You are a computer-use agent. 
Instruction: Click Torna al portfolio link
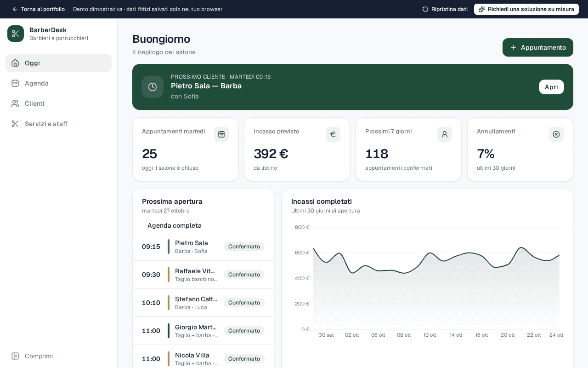tap(39, 9)
